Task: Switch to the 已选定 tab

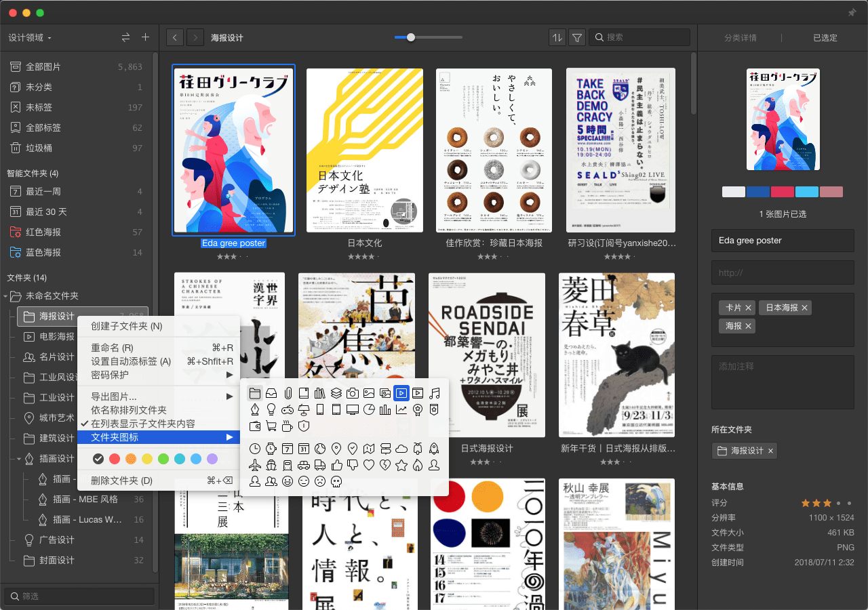Action: click(825, 38)
